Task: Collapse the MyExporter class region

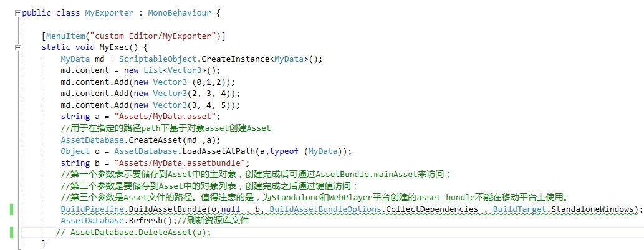Action: [17, 12]
